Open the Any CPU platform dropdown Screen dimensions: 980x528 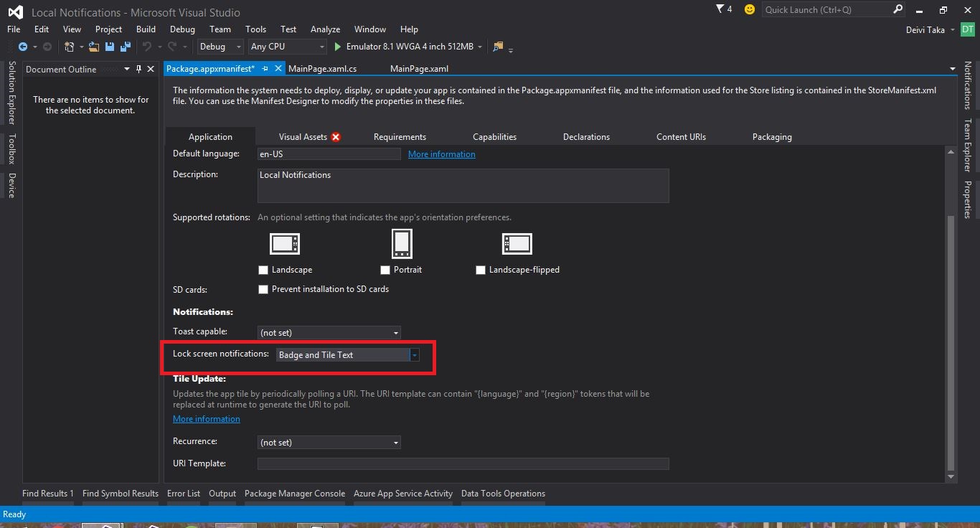(288, 47)
